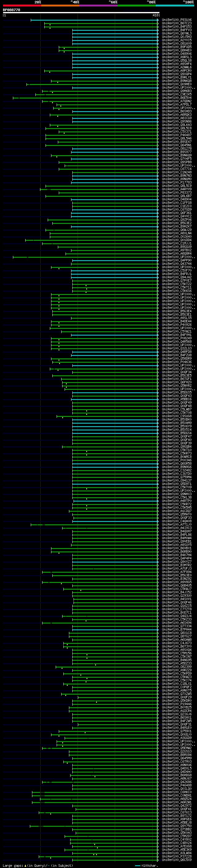Select label UniRef100_P46487

click(x=177, y=135)
